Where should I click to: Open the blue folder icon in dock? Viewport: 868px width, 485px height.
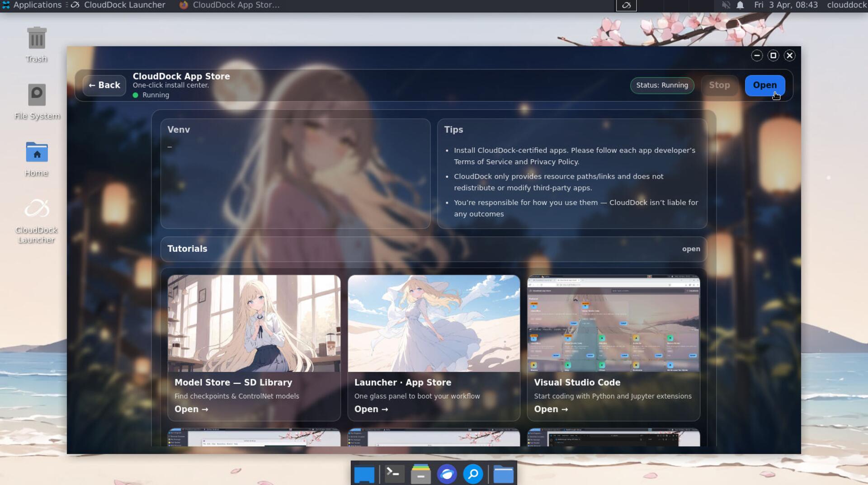tap(503, 474)
